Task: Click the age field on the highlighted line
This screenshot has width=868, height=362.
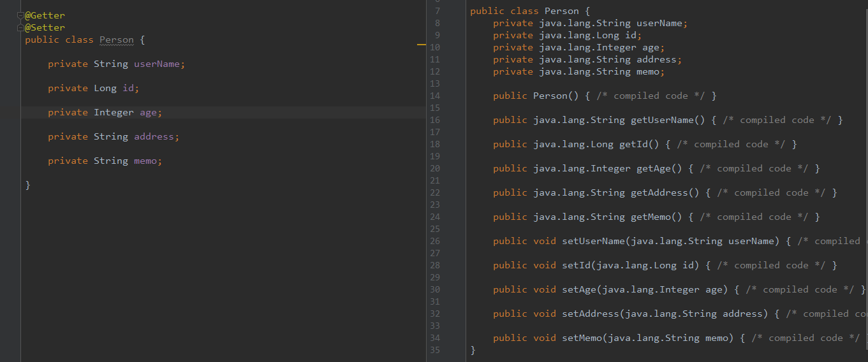Action: (x=148, y=112)
